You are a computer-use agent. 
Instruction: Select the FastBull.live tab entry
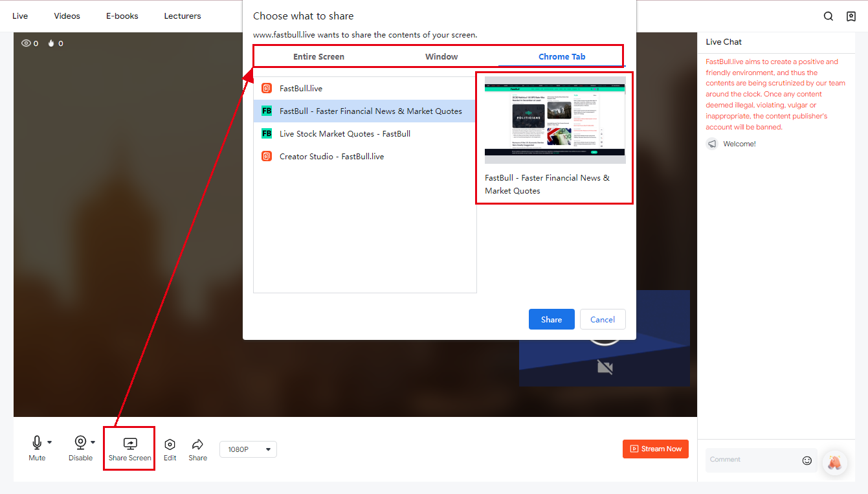(364, 89)
